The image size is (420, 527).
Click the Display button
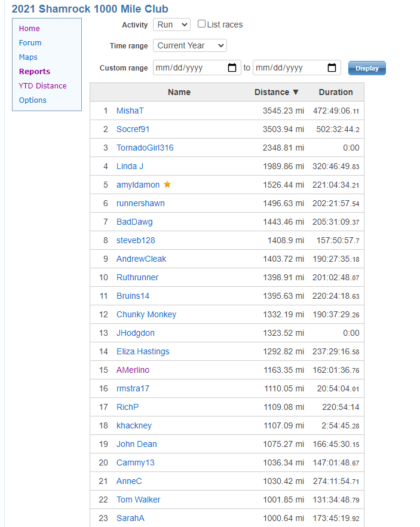(x=367, y=68)
